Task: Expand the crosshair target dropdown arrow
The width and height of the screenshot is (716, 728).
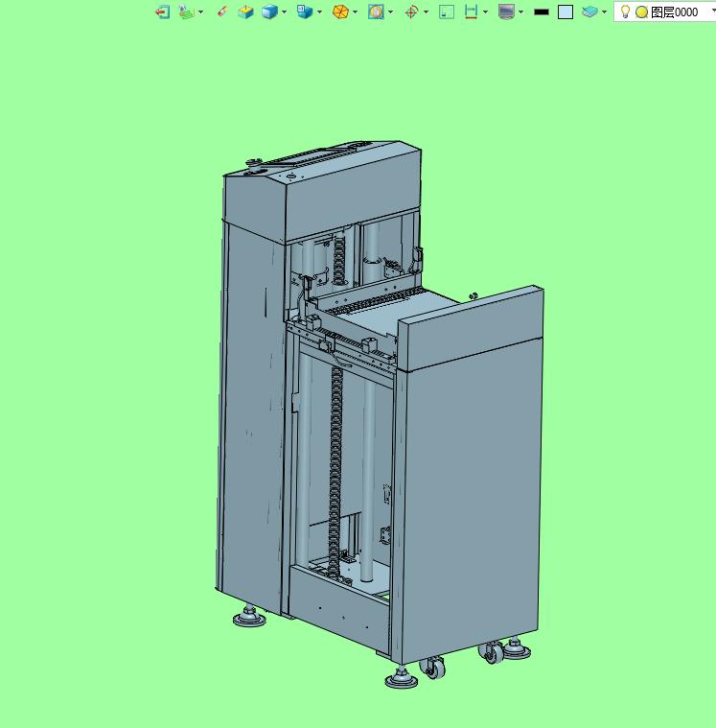Action: coord(426,12)
